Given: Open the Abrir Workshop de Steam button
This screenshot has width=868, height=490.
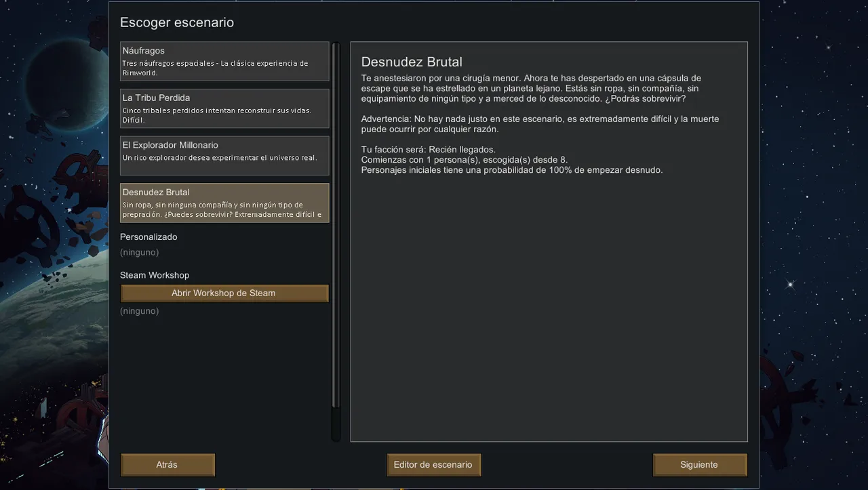Looking at the screenshot, I should (x=224, y=293).
